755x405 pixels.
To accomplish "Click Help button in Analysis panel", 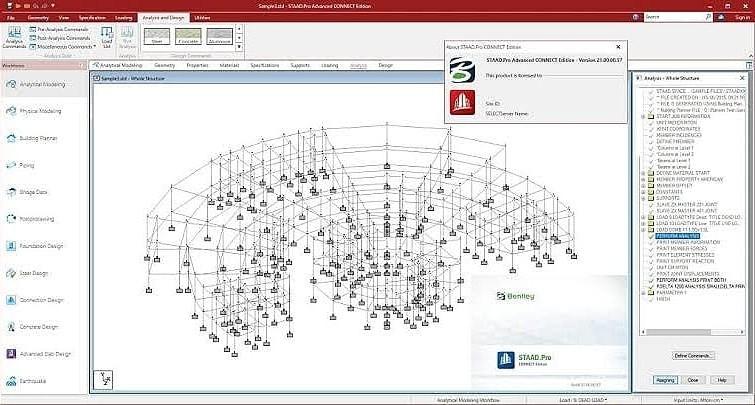I will click(x=722, y=380).
